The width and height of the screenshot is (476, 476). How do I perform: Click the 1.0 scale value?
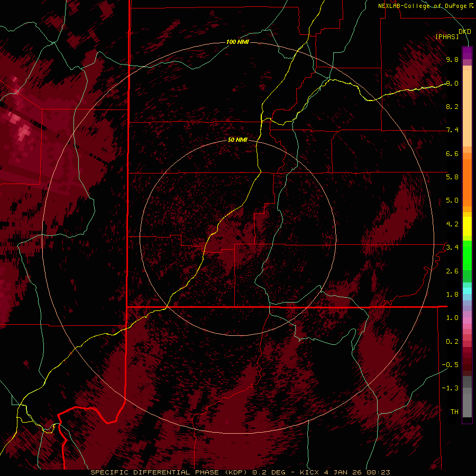coord(452,317)
